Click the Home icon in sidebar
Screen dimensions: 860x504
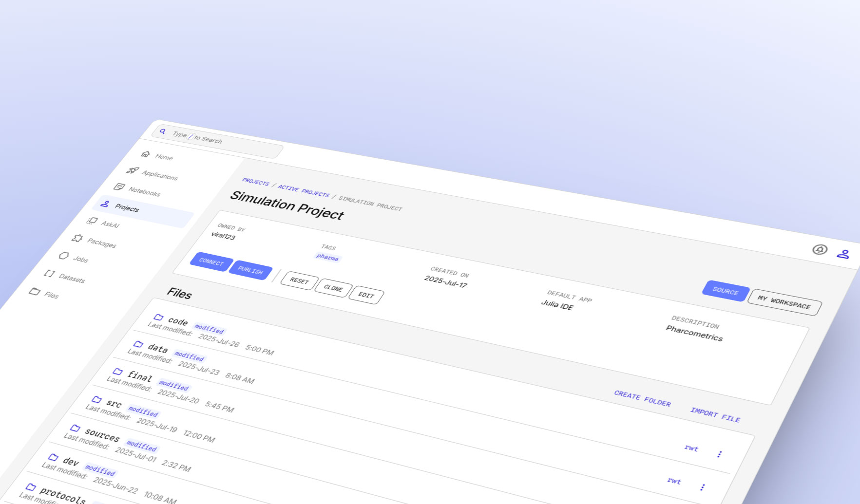(145, 154)
